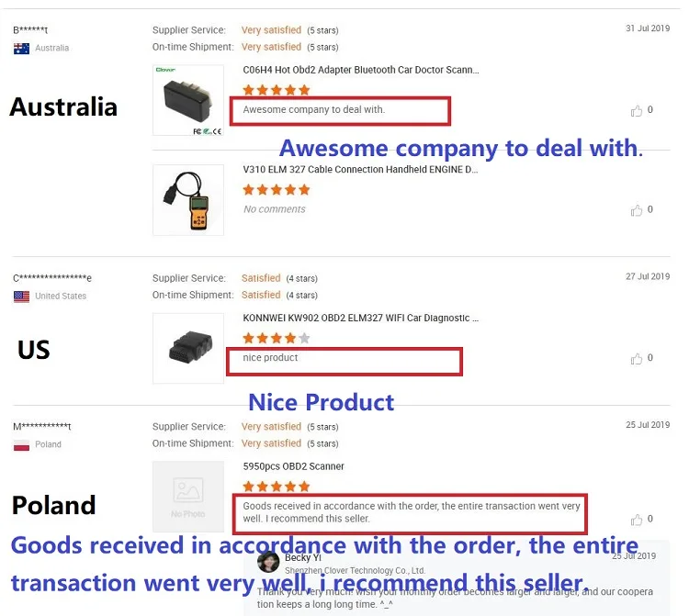Click the Shenzhen Clover Technology company name
Viewport: 689px width, 616px height.
tap(354, 570)
